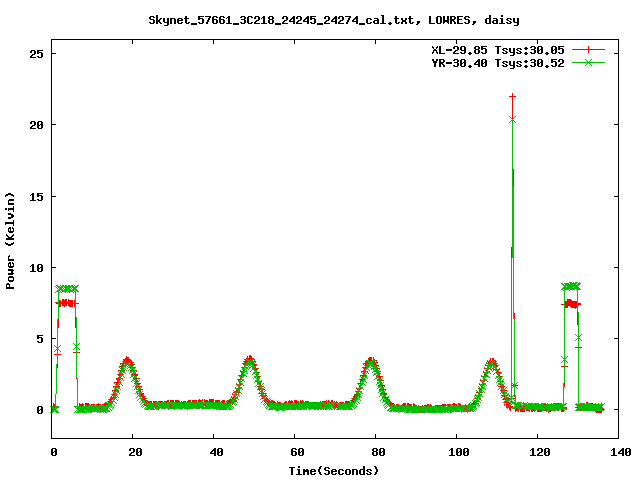Click the x-axis tick label 60
This screenshot has height=480, width=640.
(x=297, y=452)
